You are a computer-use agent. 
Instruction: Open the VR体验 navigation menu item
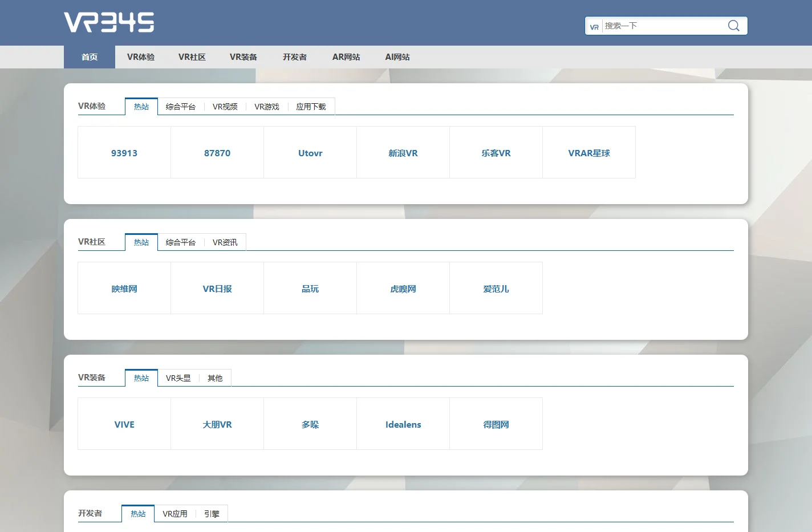pos(141,57)
